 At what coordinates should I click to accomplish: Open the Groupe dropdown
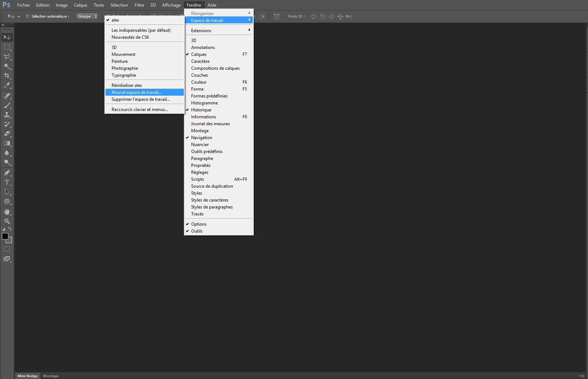tap(87, 16)
